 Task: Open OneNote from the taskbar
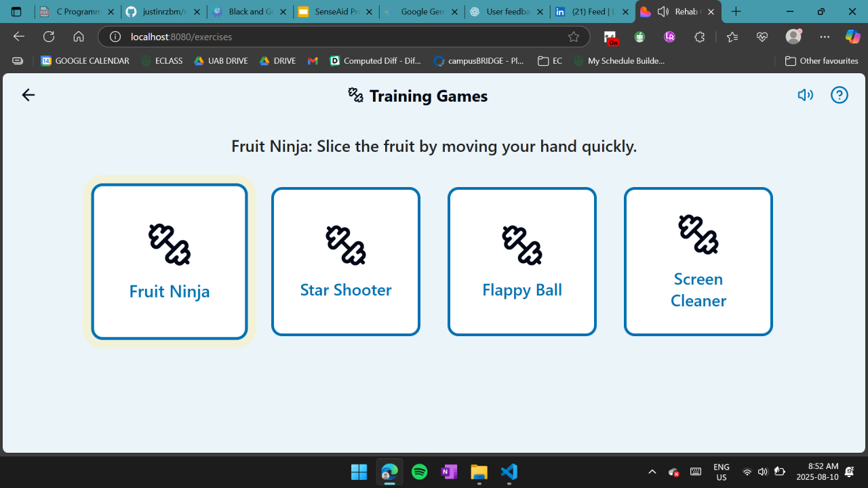(449, 472)
